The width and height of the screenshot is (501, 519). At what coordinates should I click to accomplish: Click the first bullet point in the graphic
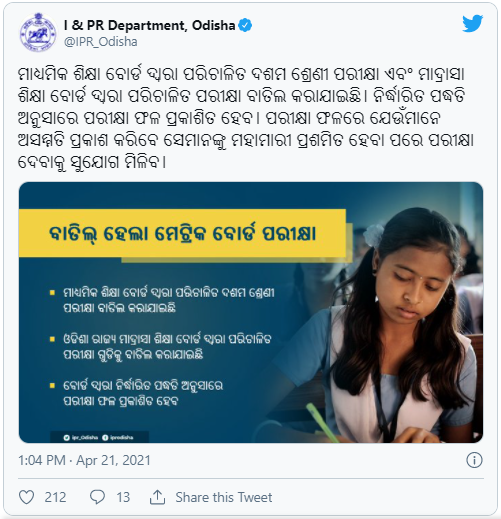162,300
